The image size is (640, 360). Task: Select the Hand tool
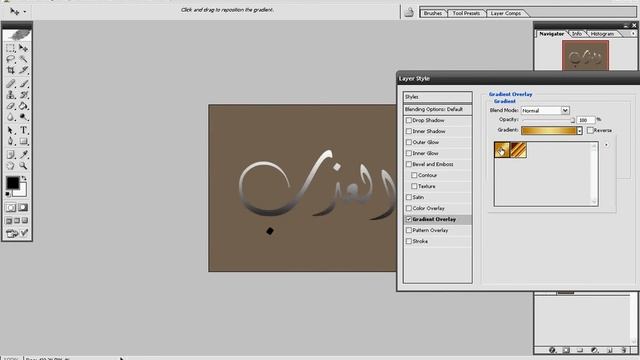point(11,166)
